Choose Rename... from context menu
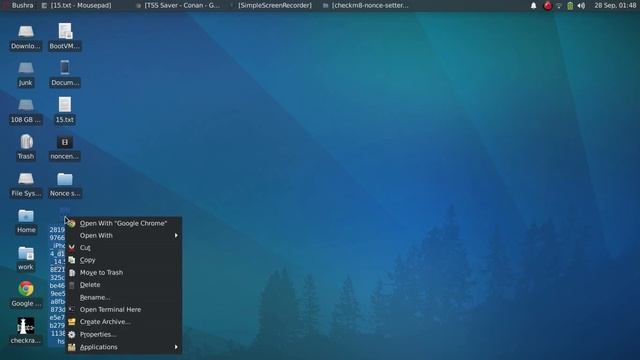The width and height of the screenshot is (640, 360). click(124, 297)
